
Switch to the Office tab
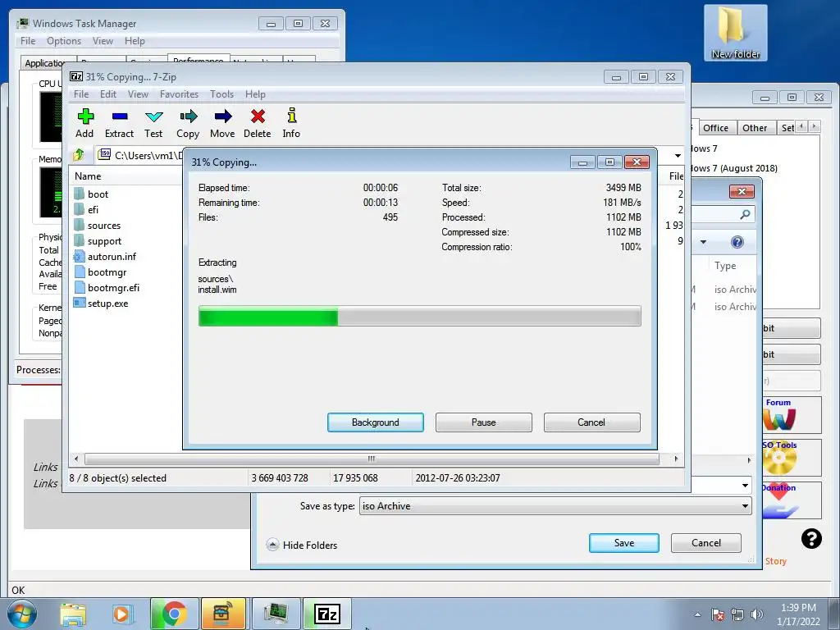coord(715,128)
